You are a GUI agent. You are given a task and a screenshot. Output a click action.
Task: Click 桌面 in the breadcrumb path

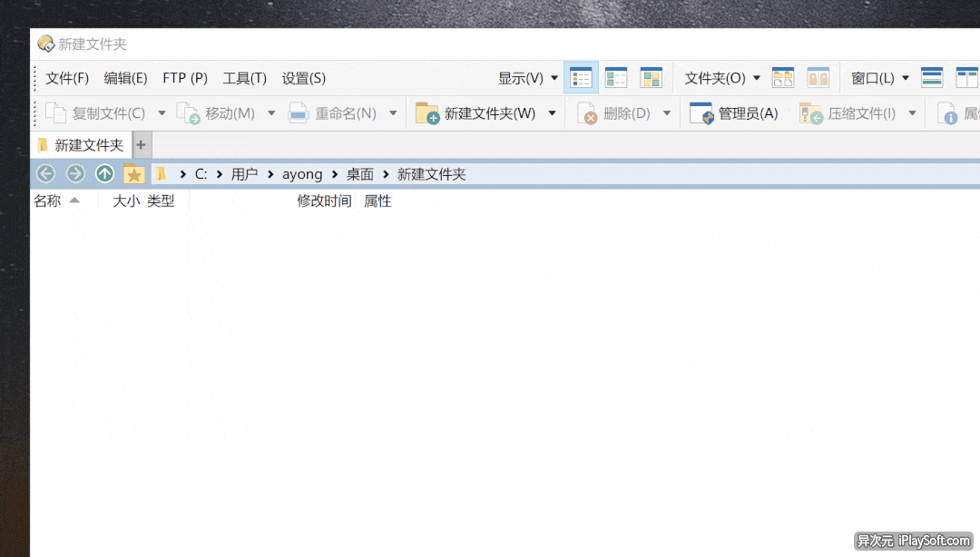pyautogui.click(x=360, y=174)
